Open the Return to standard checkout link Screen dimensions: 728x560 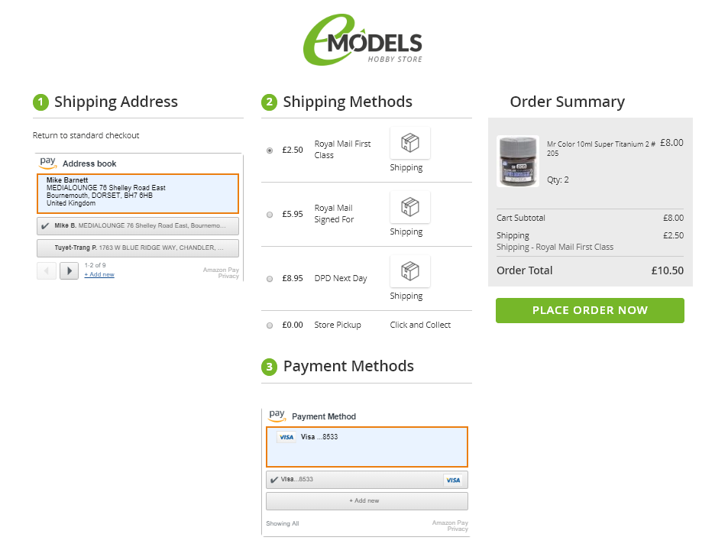pyautogui.click(x=86, y=135)
